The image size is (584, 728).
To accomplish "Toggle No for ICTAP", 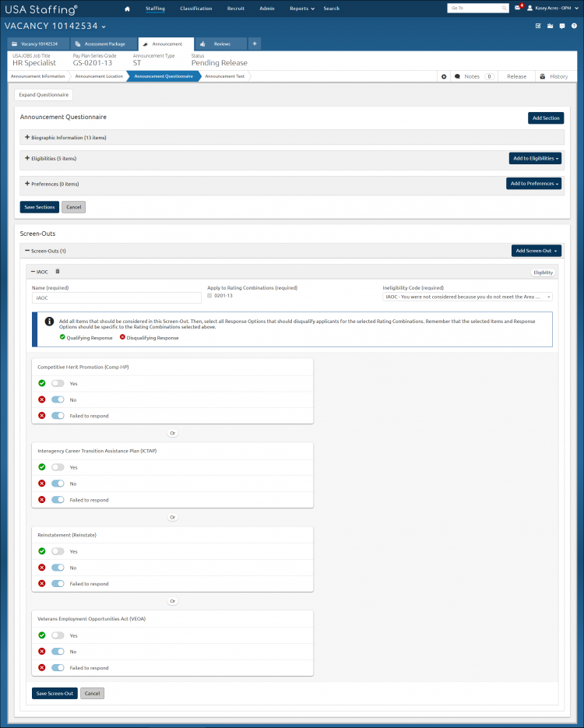I will (x=58, y=484).
